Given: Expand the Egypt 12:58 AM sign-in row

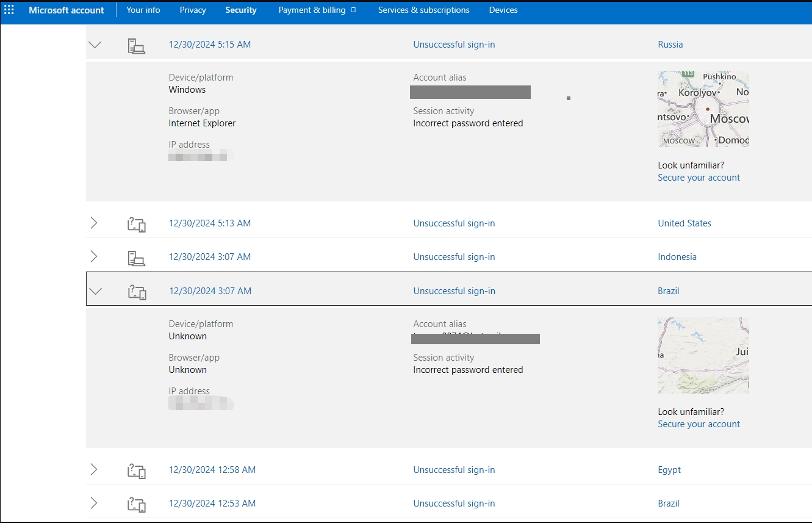Looking at the screenshot, I should click(94, 470).
